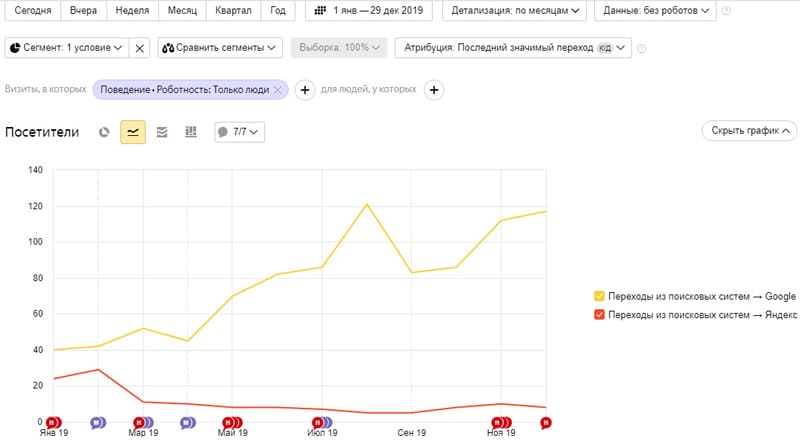Remove the Роботность: Только люди filter chip
The width and height of the screenshot is (800, 440).
pyautogui.click(x=278, y=90)
